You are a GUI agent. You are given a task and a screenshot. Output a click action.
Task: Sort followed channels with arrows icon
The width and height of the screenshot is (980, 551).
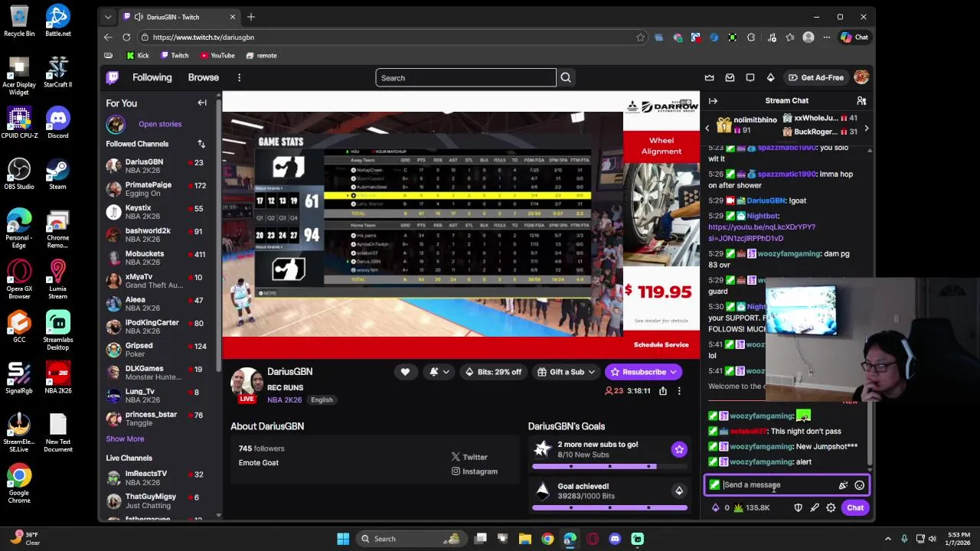201,144
